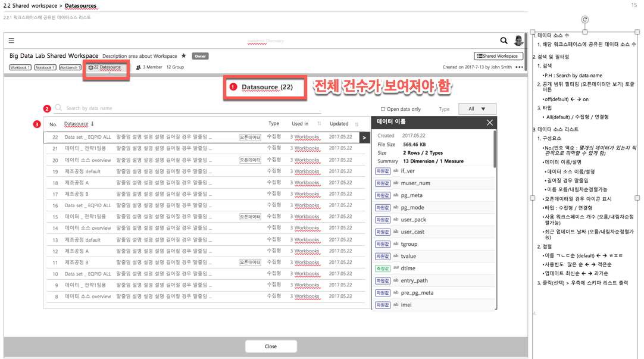Open the user profile avatar
Viewport: 644px width, 359px height.
pyautogui.click(x=518, y=40)
